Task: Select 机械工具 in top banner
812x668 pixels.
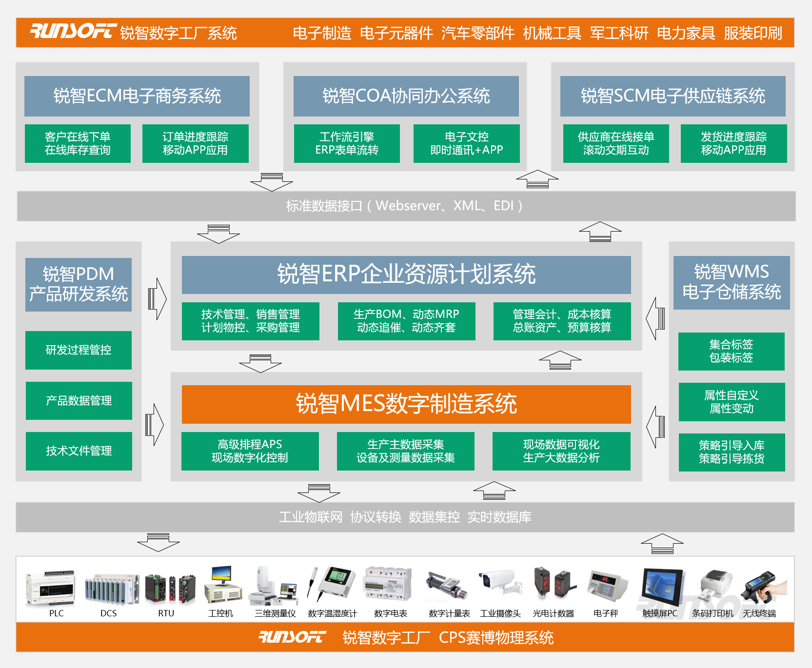Action: (552, 33)
